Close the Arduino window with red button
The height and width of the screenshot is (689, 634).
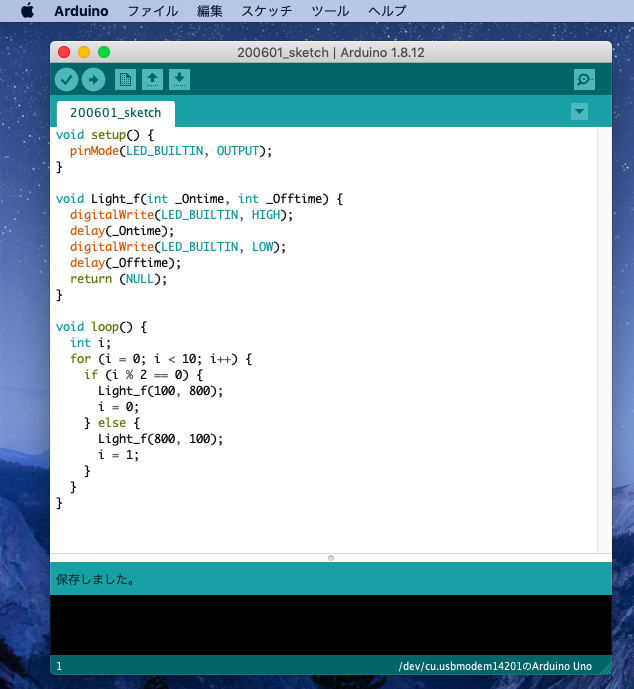pyautogui.click(x=64, y=52)
